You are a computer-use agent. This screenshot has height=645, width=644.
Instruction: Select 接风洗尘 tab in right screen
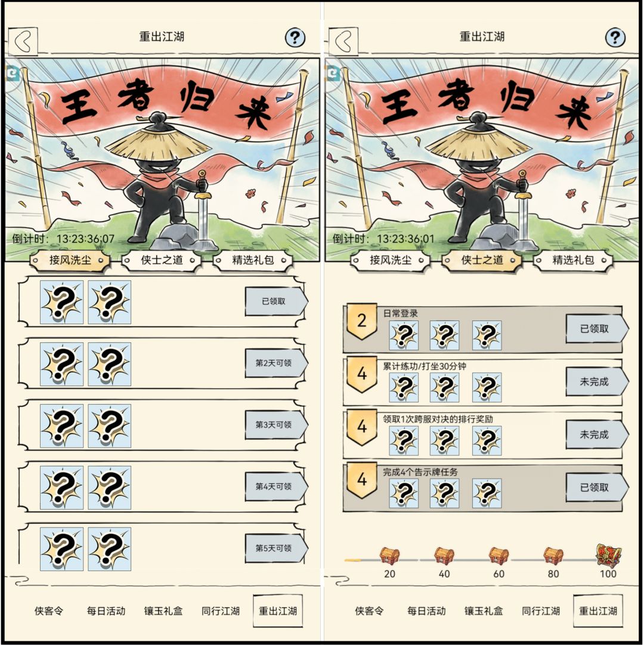(391, 260)
